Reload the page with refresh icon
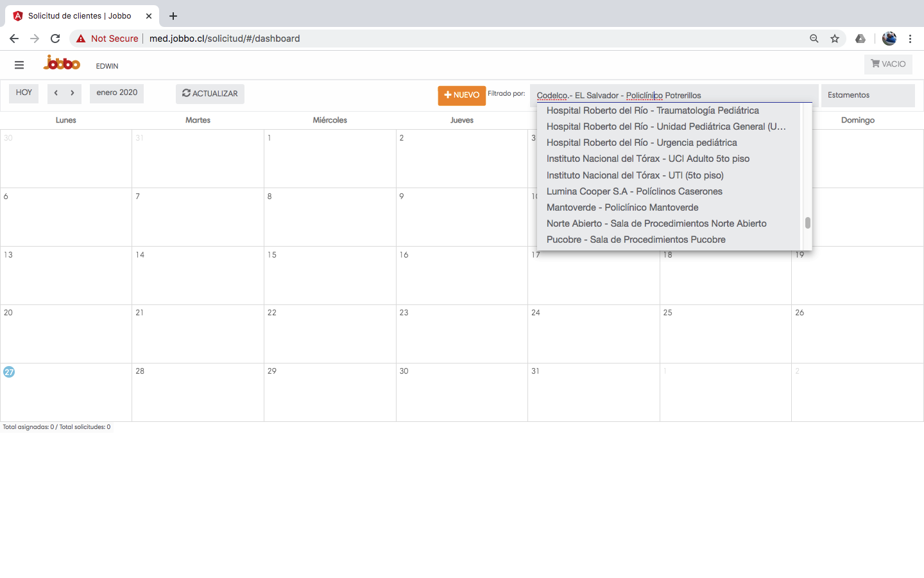This screenshot has height=578, width=924. (55, 39)
